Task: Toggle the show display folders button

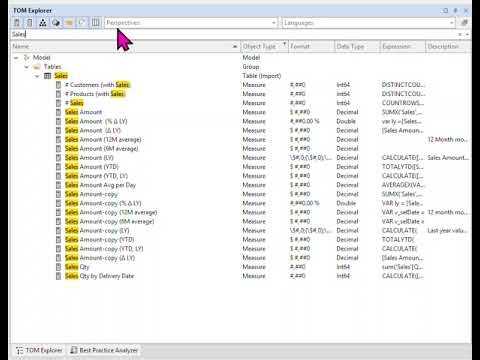Action: (69, 23)
